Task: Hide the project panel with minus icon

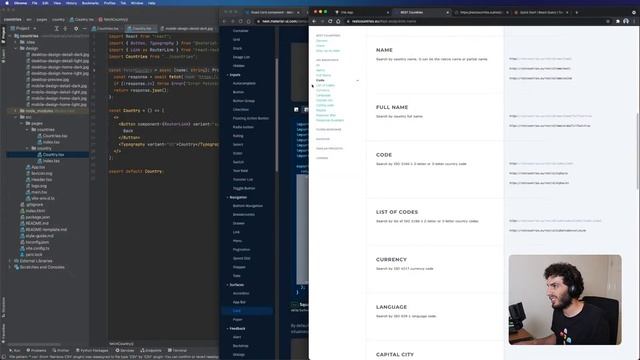Action: click(84, 29)
